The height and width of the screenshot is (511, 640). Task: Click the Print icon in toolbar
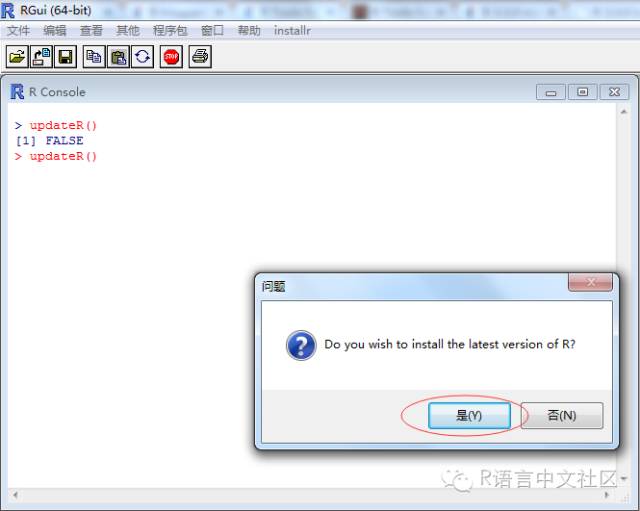(x=200, y=56)
